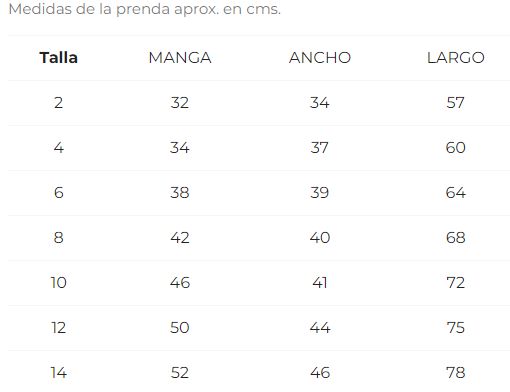Click the Talla column header
510x392 pixels.
point(59,58)
